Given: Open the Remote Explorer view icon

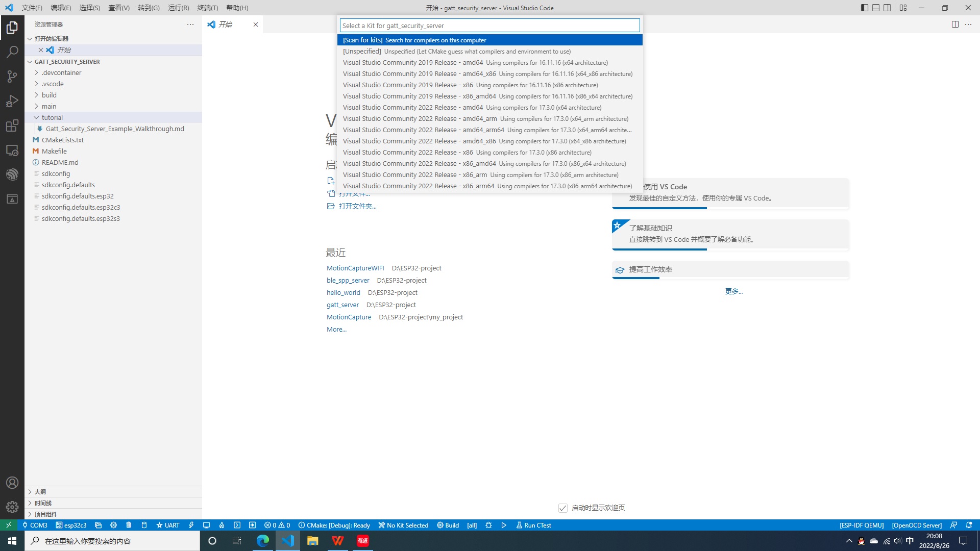Looking at the screenshot, I should tap(12, 150).
